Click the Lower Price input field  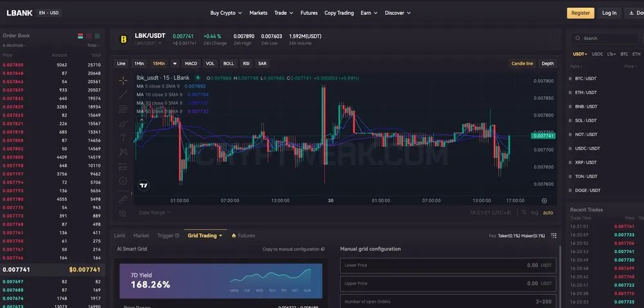448,265
